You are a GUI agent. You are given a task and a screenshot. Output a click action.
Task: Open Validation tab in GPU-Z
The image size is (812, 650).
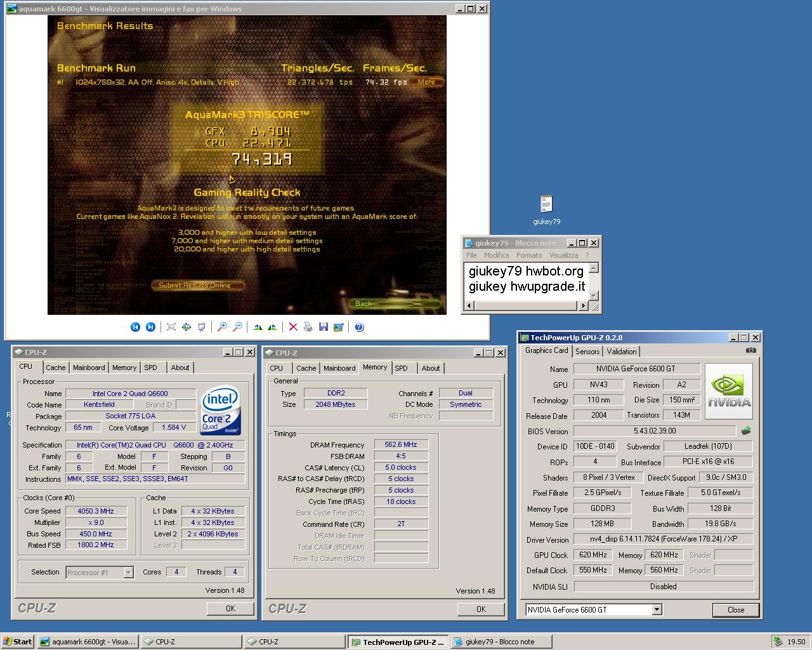pyautogui.click(x=622, y=352)
